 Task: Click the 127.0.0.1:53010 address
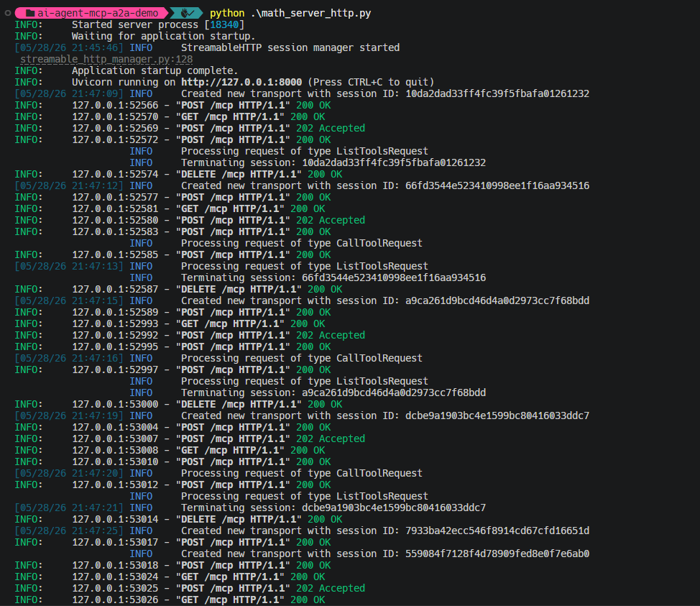[115, 462]
